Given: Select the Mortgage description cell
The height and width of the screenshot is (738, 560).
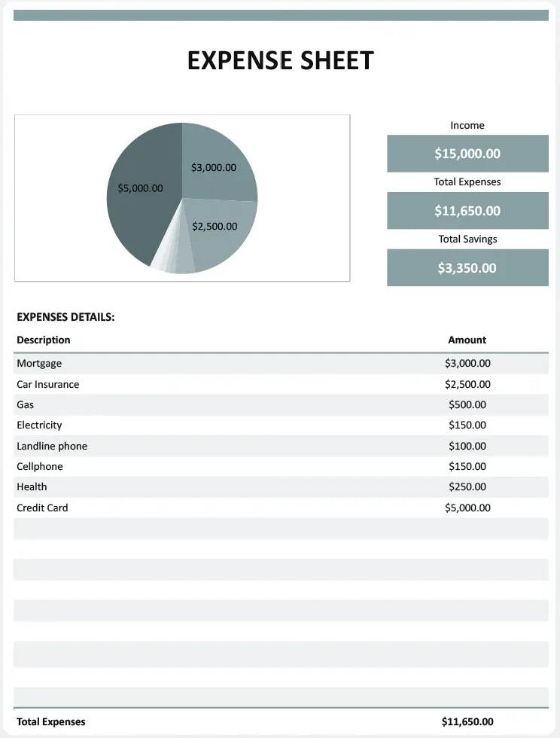Looking at the screenshot, I should (x=39, y=363).
